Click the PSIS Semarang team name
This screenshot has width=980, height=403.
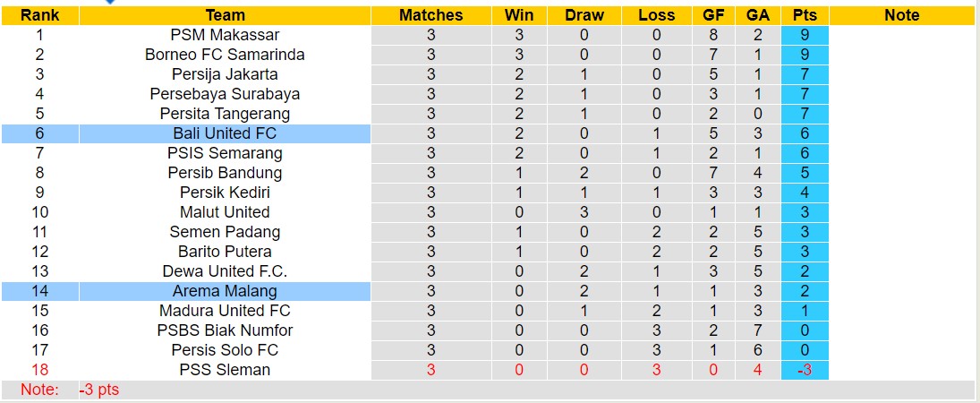pos(225,153)
